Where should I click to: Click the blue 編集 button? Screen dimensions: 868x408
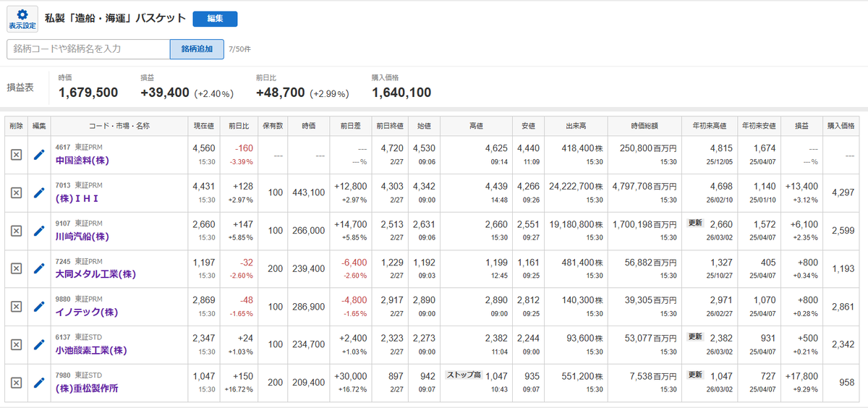215,19
